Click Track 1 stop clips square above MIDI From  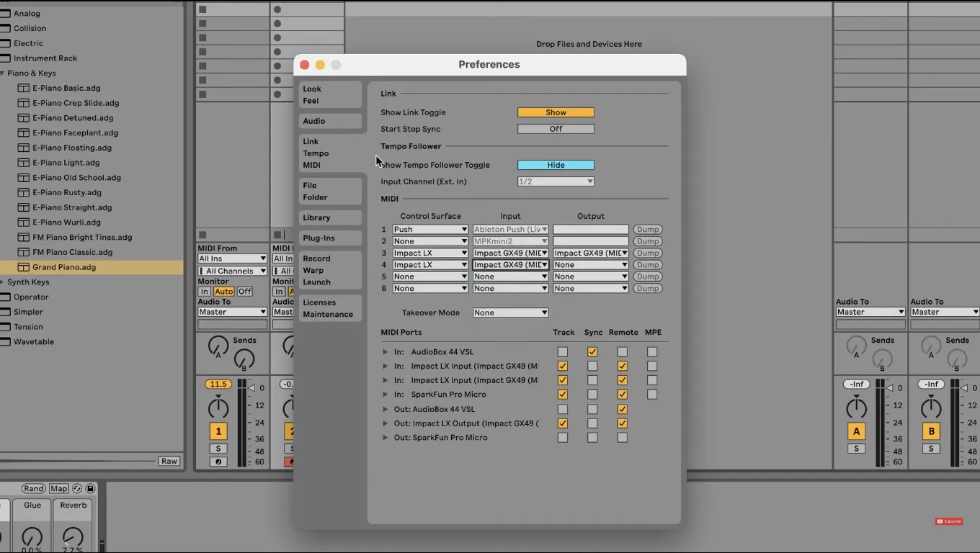click(202, 235)
